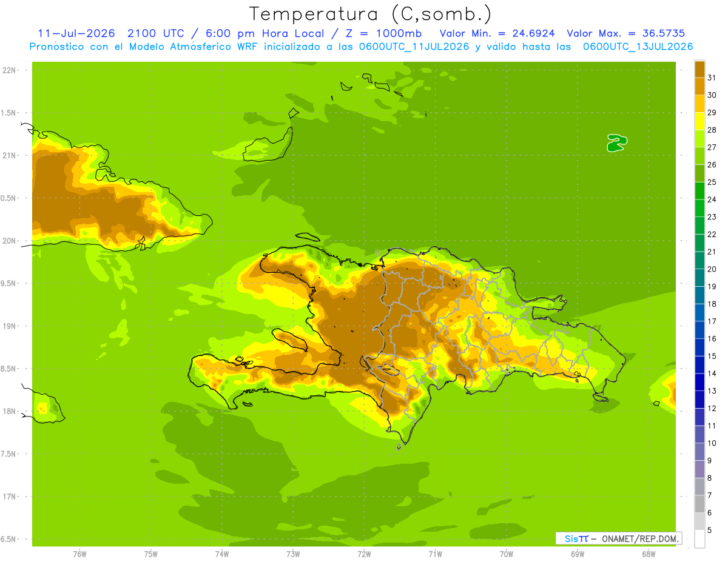Click the "2100 UTC" time label

click(x=155, y=33)
